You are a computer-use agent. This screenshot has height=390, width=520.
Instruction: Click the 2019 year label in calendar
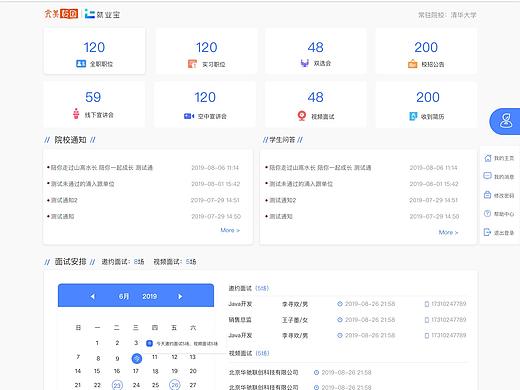[149, 296]
